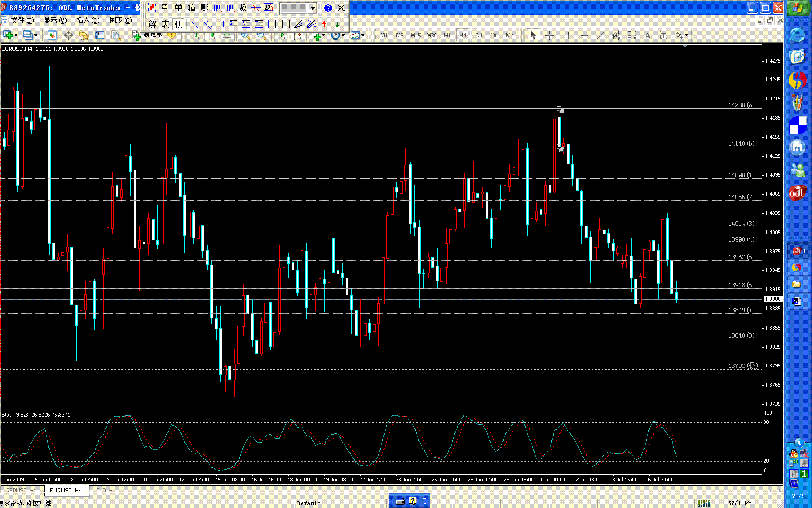The image size is (812, 508).
Task: Switch chart to M5 timeframe
Action: [x=400, y=35]
